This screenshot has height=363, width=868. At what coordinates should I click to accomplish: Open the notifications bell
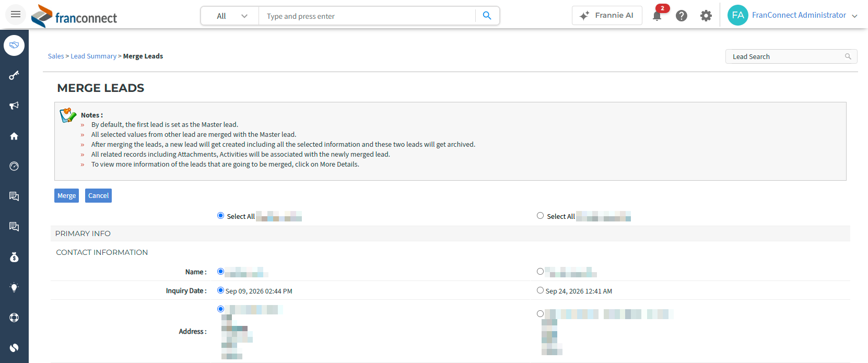click(657, 16)
